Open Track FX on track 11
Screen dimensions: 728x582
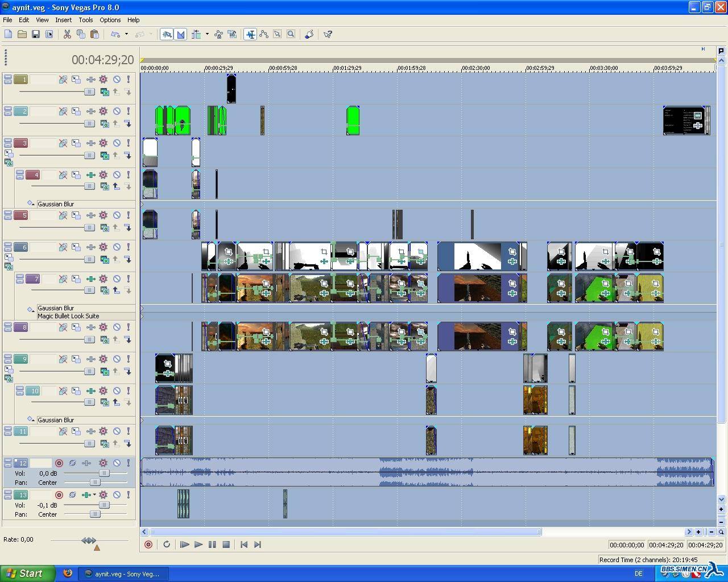coord(103,431)
